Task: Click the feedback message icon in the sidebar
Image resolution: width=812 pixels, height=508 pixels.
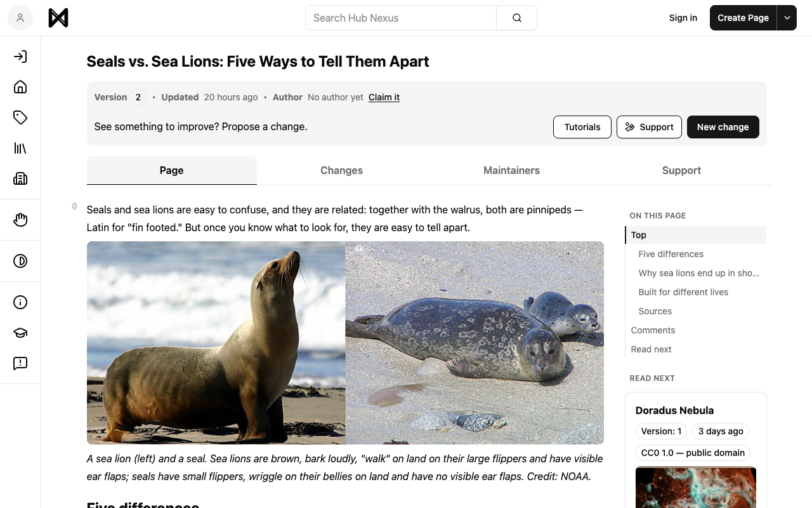Action: click(20, 363)
